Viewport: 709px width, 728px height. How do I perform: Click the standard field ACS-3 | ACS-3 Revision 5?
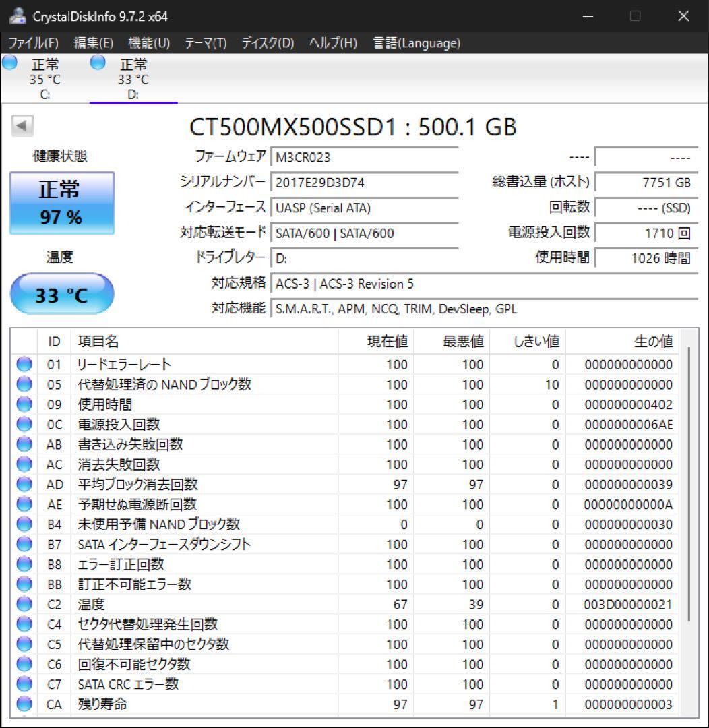[485, 283]
